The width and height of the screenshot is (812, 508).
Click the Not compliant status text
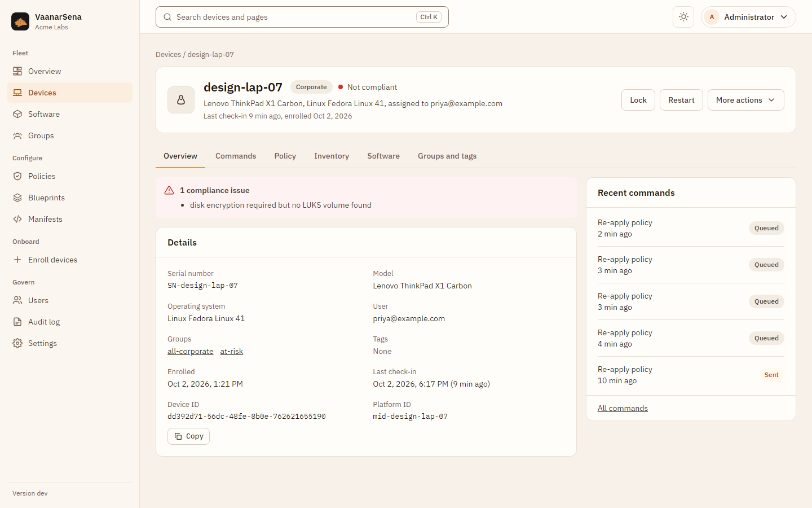[x=372, y=87]
